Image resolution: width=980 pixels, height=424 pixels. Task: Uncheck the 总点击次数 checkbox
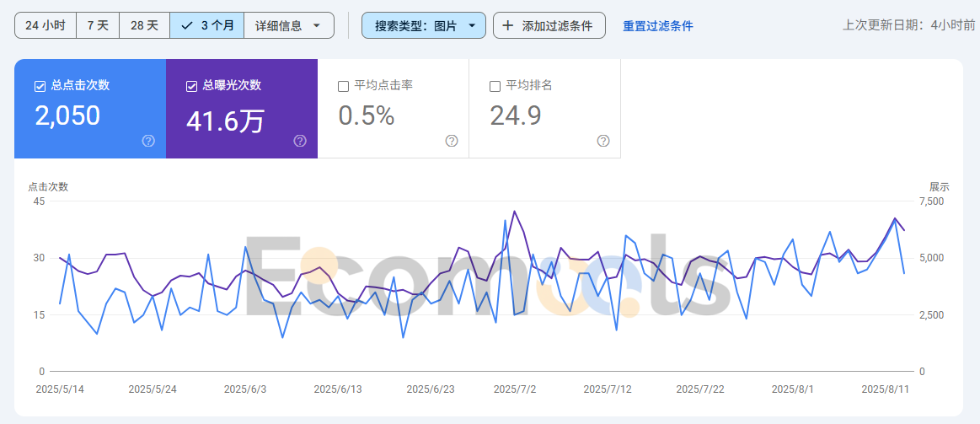click(x=40, y=86)
